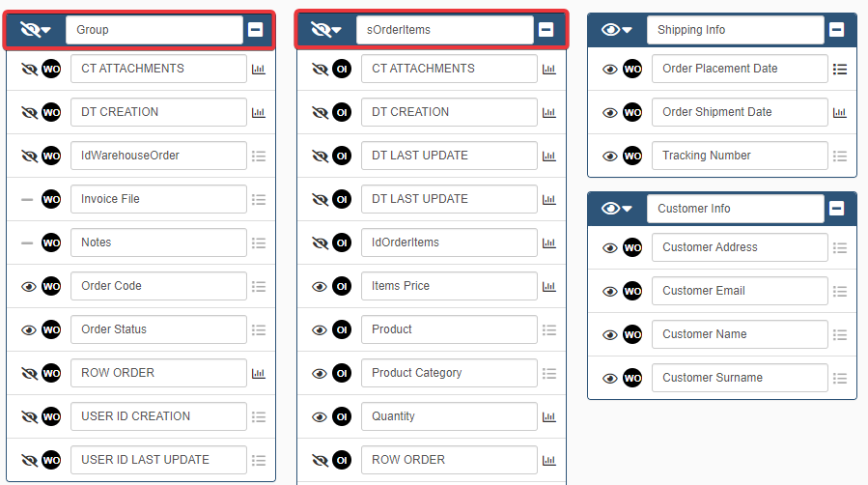Hide the Tracking Number field
The height and width of the screenshot is (485, 868).
pyautogui.click(x=610, y=156)
